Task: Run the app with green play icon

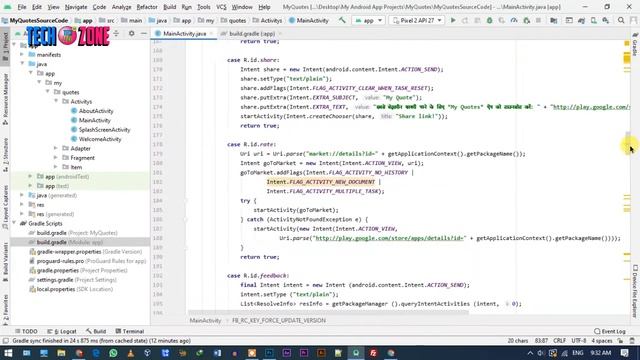Action: [x=453, y=20]
